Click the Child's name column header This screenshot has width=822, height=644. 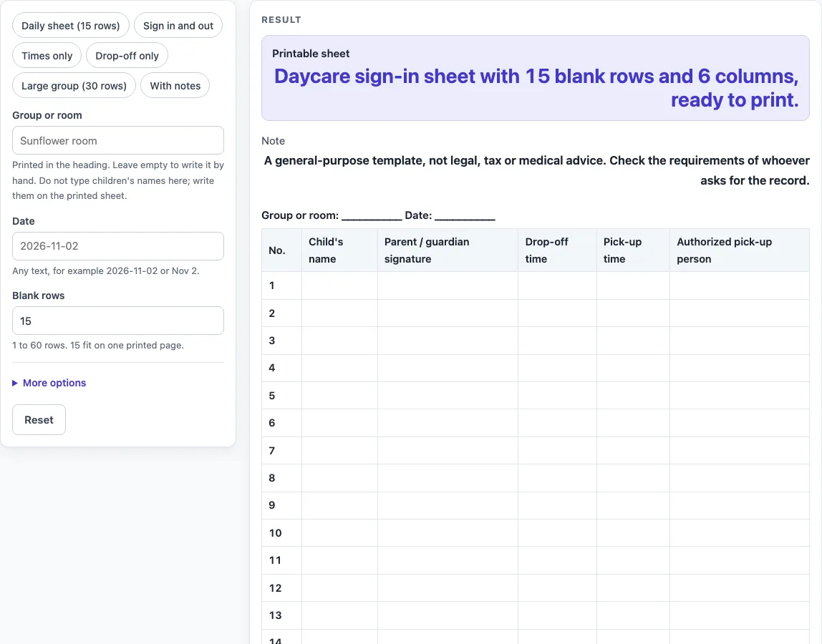pyautogui.click(x=339, y=250)
